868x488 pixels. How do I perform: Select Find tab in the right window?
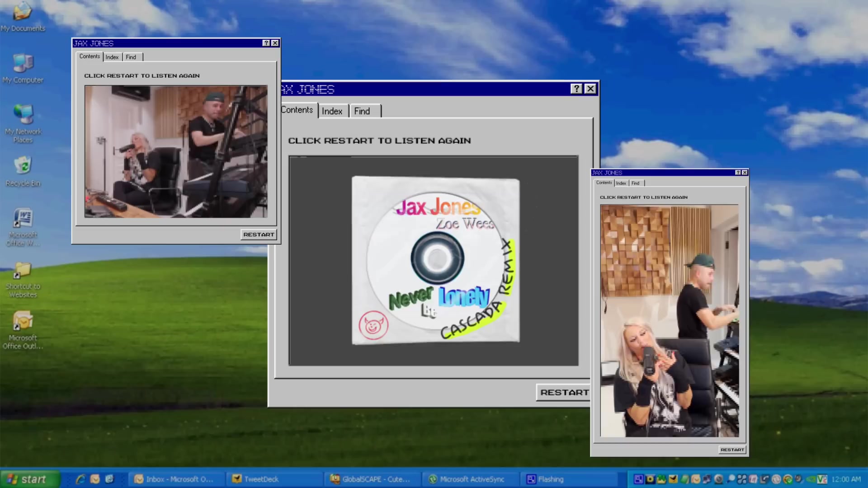[637, 183]
